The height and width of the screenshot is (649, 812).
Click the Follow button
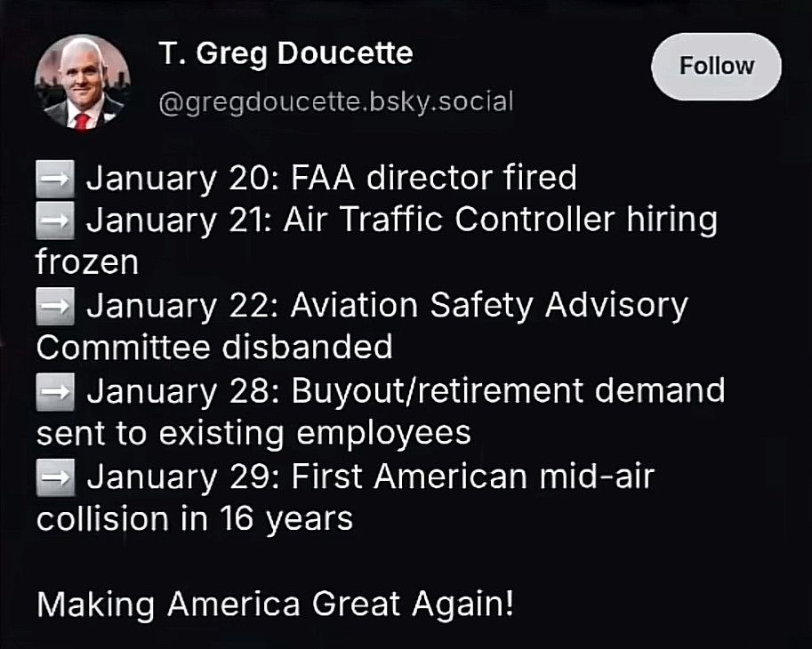coord(716,67)
